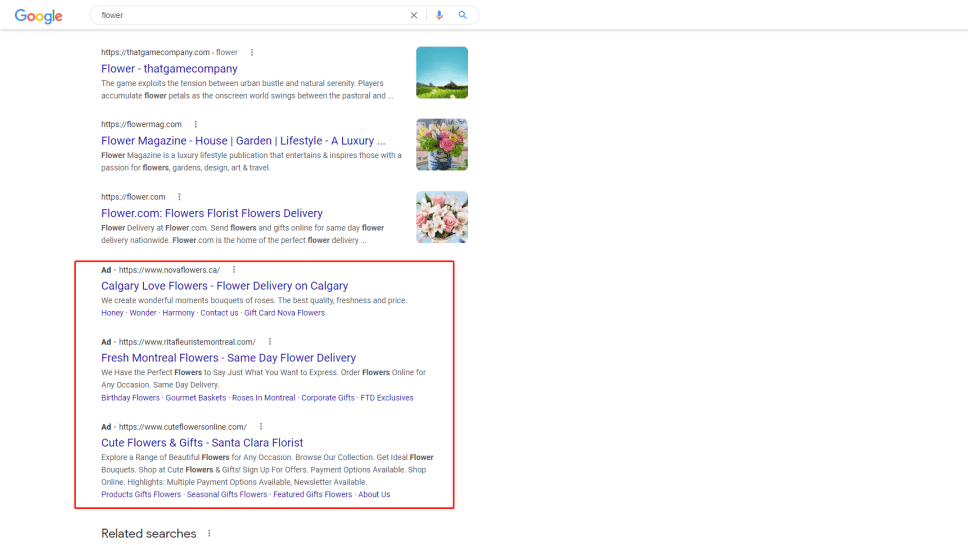
Task: Clear the search box with X icon
Action: [x=414, y=15]
